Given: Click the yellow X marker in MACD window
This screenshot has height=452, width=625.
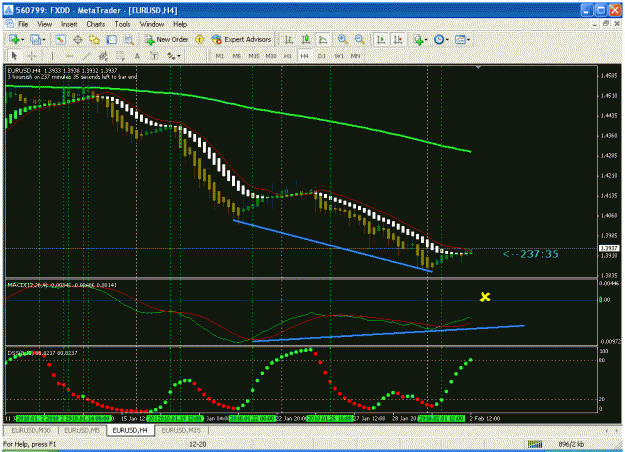Looking at the screenshot, I should point(485,297).
